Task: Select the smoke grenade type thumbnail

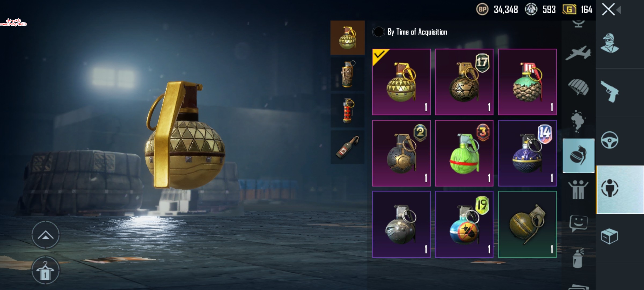Action: coord(347,74)
